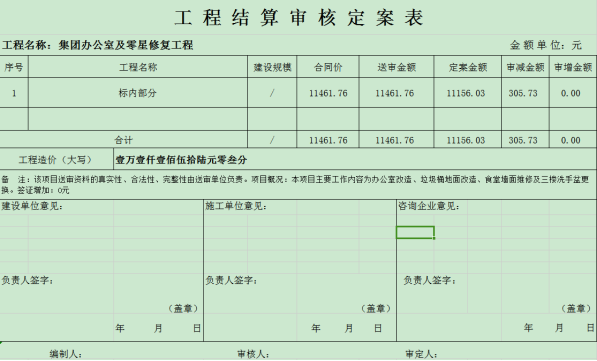Select the 合同价 header cell
Viewport: 597px width, 361px height.
tap(328, 67)
